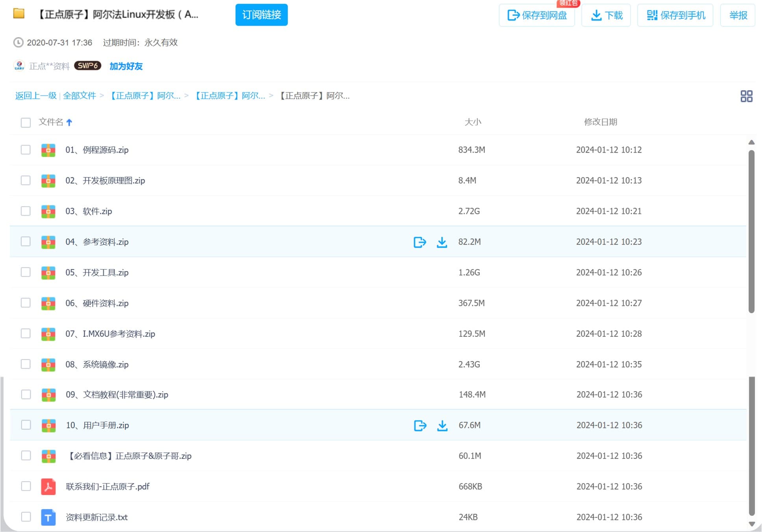
Task: Select checkbox for 08、系统镜像.zip
Action: coord(26,364)
